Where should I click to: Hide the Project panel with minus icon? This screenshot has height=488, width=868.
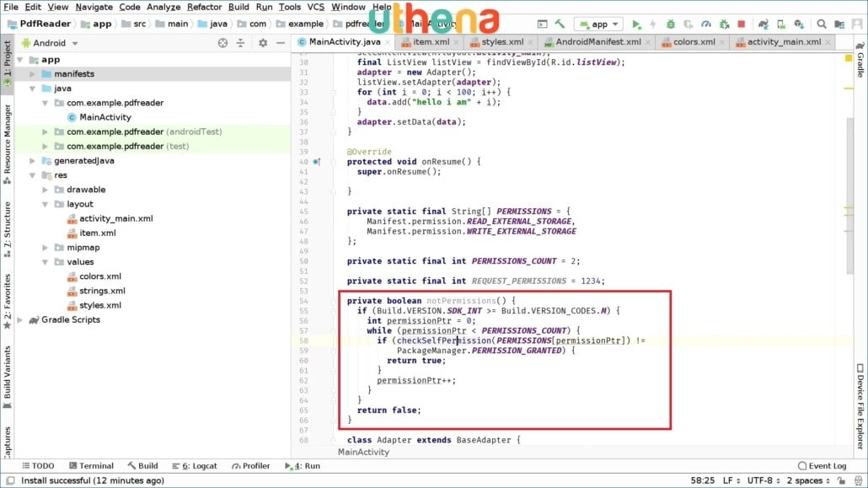[x=281, y=43]
